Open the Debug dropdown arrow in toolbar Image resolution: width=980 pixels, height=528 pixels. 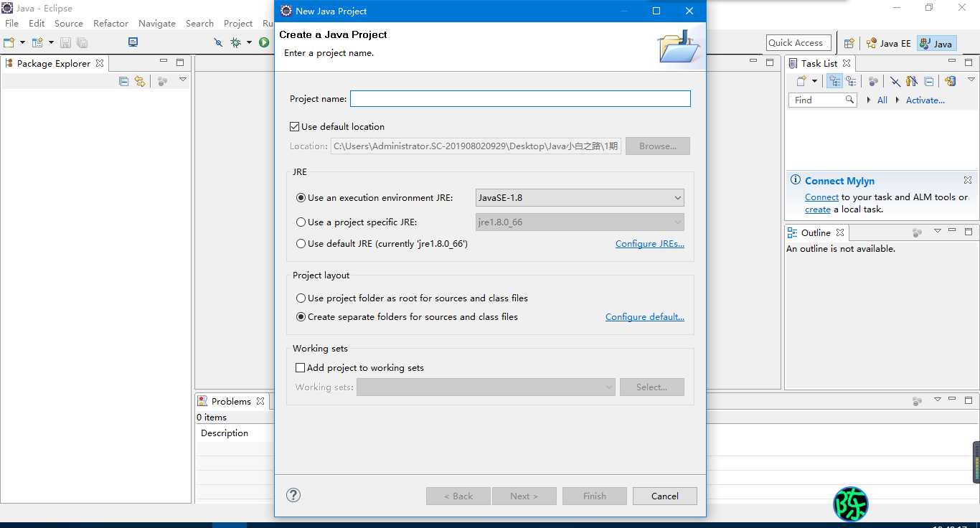pos(249,42)
